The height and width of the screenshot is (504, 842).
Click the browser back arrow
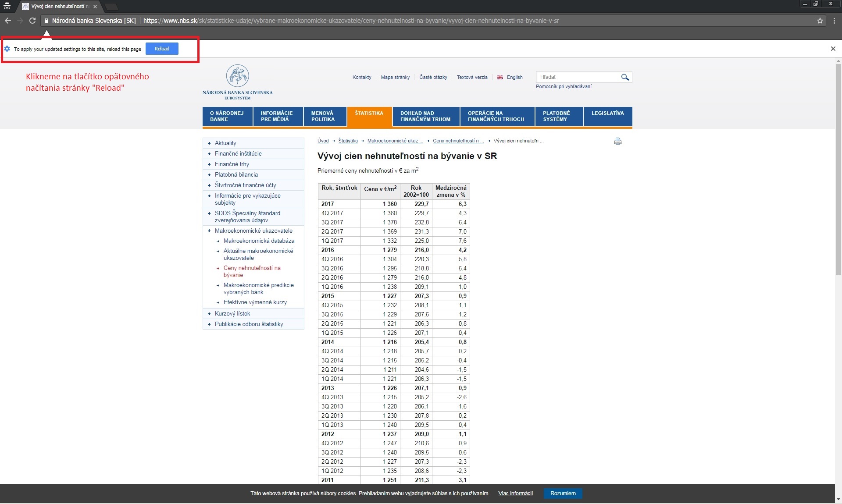coord(8,21)
